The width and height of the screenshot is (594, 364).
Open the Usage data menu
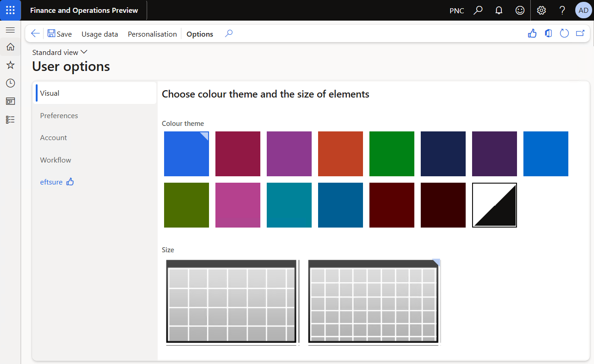[x=99, y=34]
